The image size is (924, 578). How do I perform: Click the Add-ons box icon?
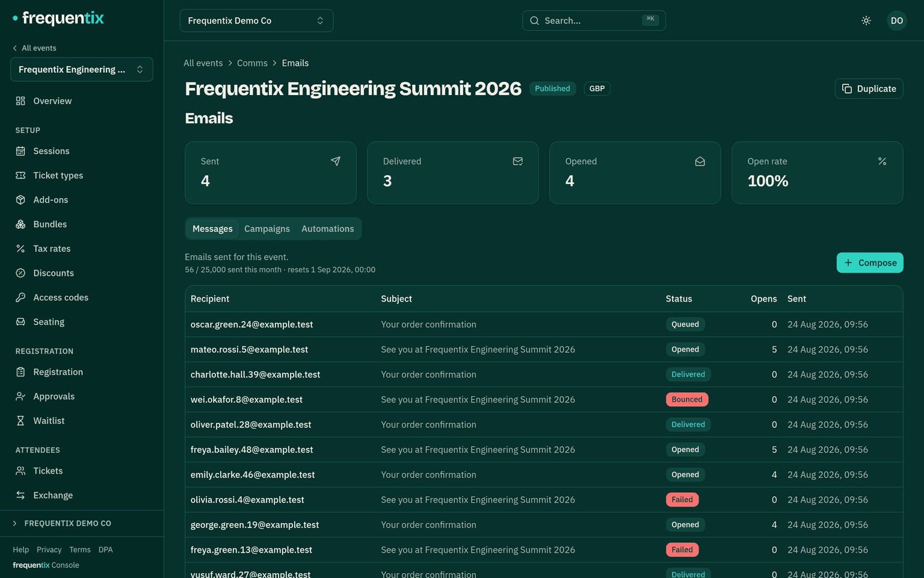pyautogui.click(x=20, y=200)
